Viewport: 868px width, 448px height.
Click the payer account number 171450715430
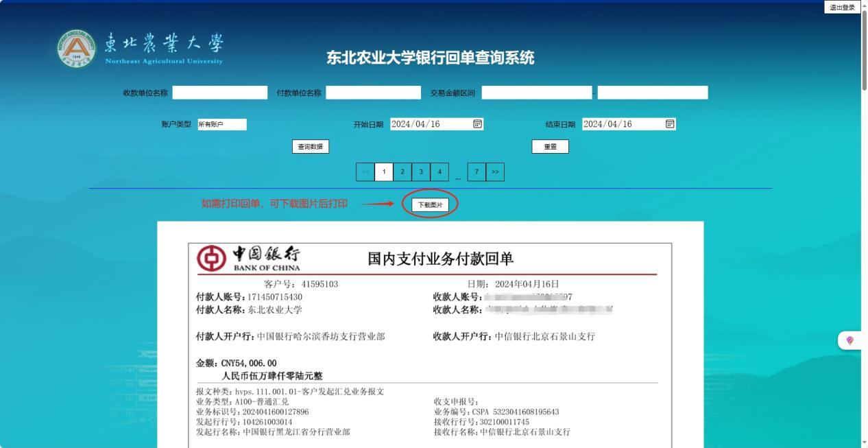274,297
